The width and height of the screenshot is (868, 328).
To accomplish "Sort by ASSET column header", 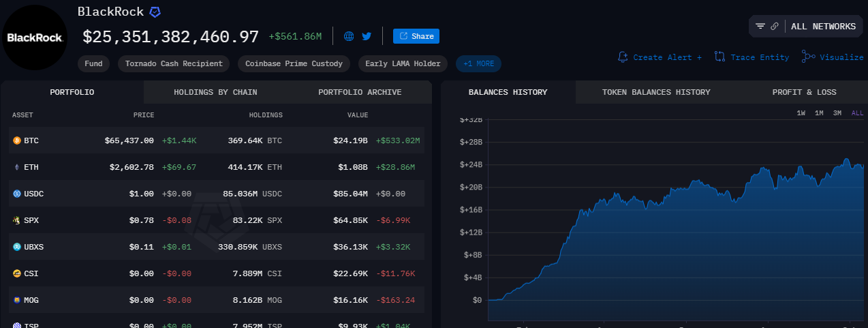I will click(x=22, y=115).
